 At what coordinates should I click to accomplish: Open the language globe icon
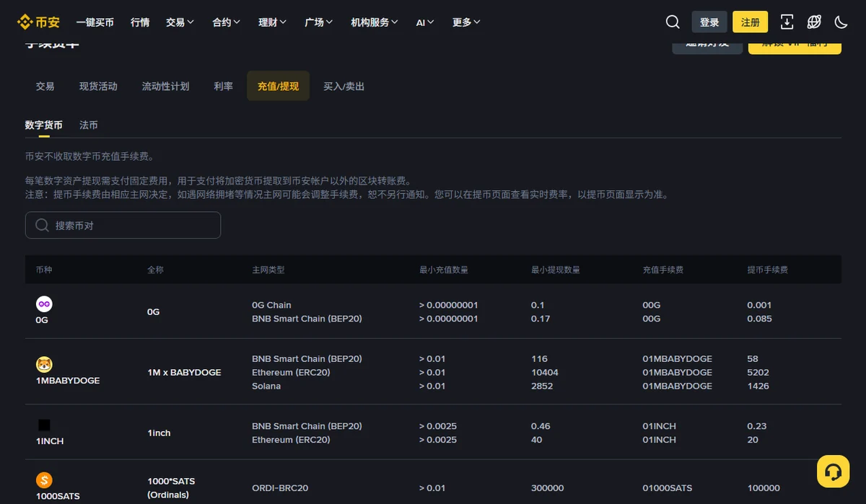coord(814,22)
